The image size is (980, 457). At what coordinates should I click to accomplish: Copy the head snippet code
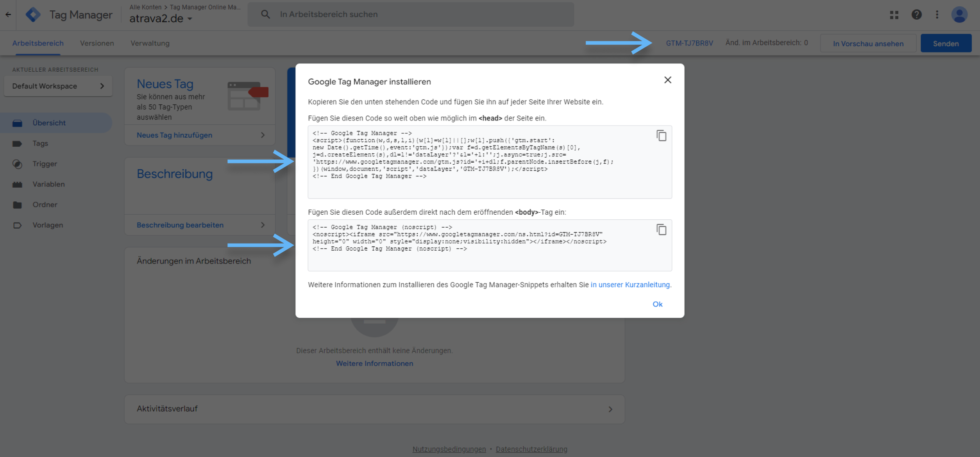coord(662,136)
